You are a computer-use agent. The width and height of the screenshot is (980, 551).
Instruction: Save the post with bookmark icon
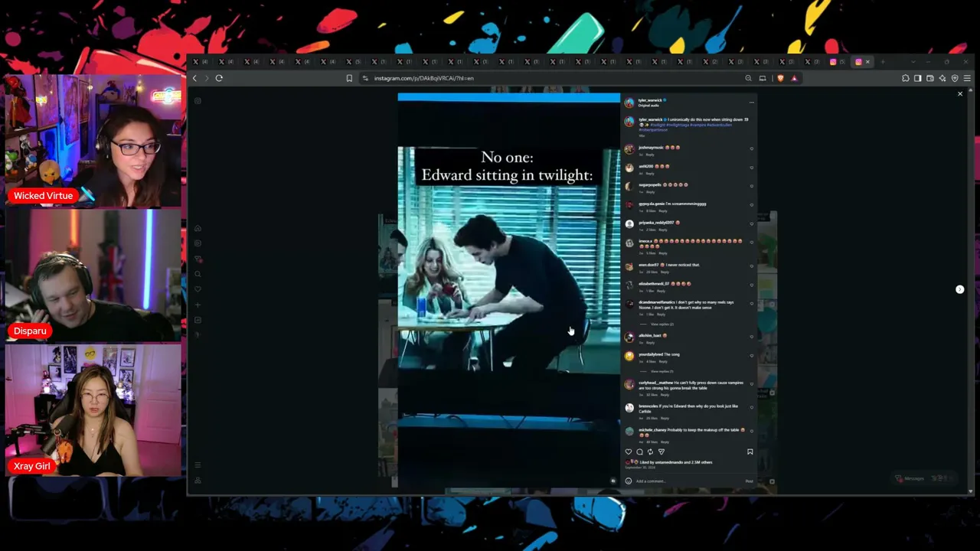(x=750, y=452)
